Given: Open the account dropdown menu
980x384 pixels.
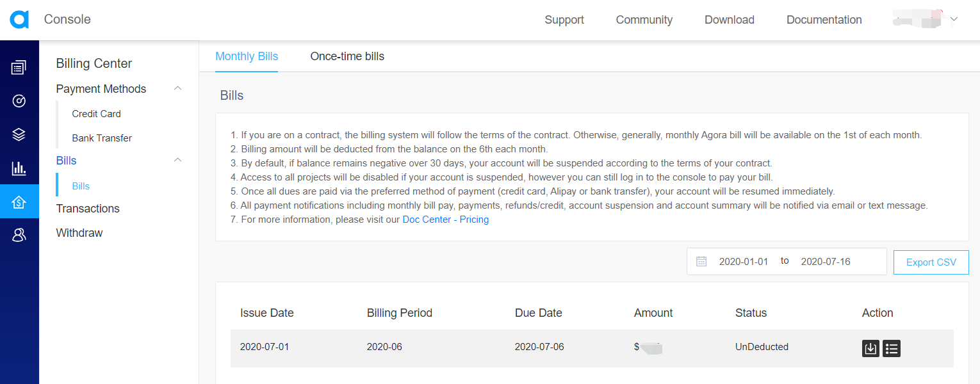Looking at the screenshot, I should [x=954, y=20].
